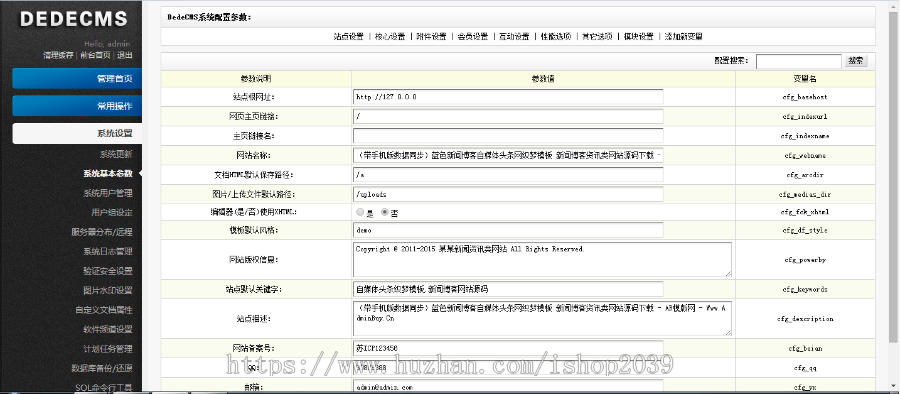This screenshot has height=394, width=900.
Task: Click the cfg_medias_dir variable name
Action: tap(805, 195)
